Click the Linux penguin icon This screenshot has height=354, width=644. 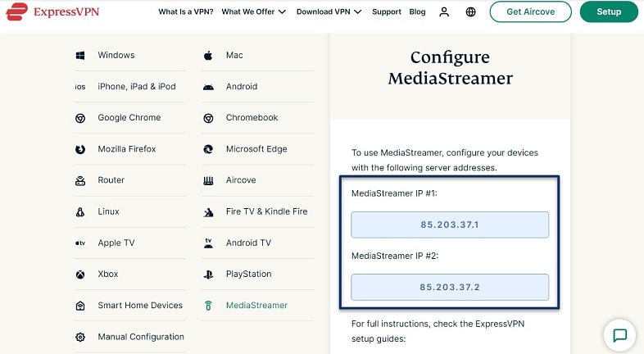pos(80,212)
